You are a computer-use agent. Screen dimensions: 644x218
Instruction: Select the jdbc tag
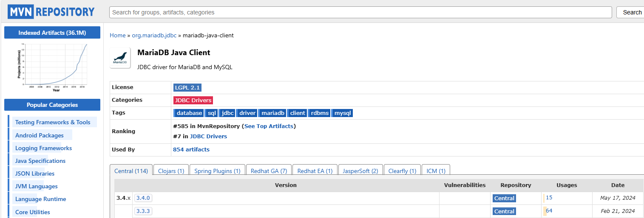point(227,113)
